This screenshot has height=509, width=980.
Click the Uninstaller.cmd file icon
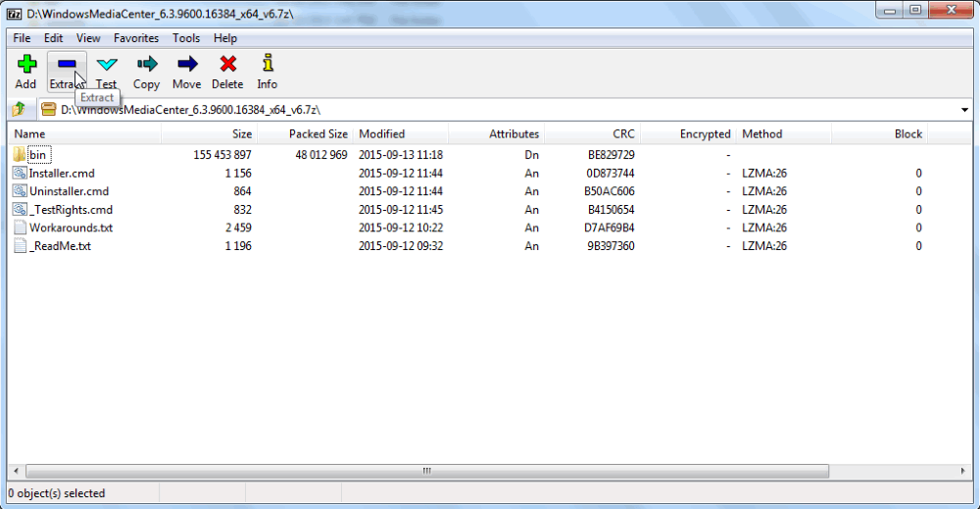[x=20, y=191]
